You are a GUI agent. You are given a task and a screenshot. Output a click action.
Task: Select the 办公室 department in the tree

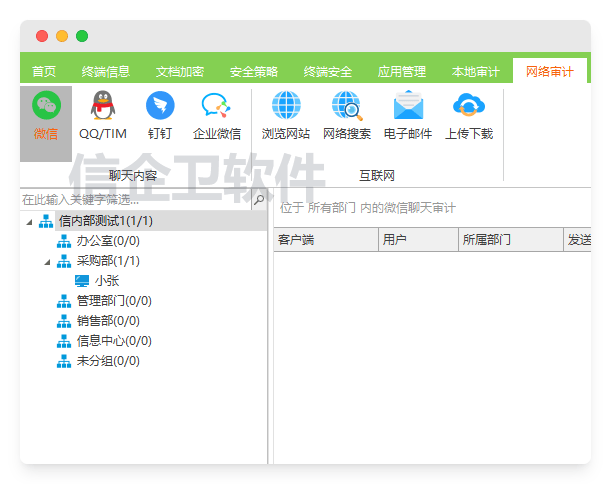pos(107,241)
